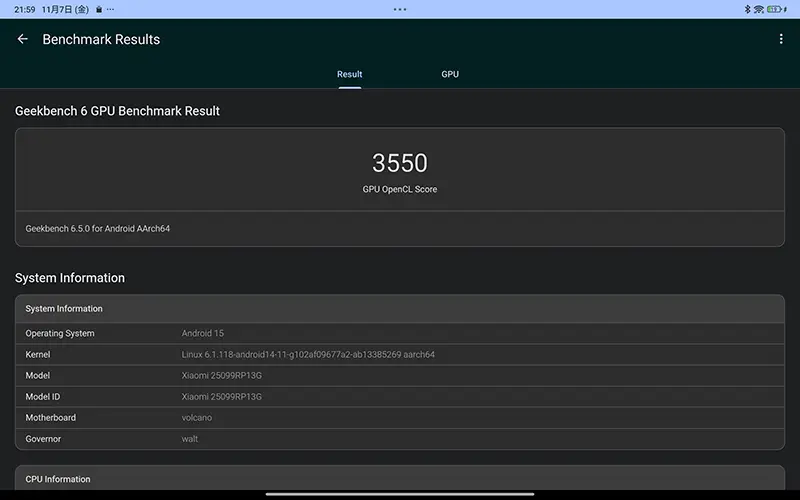Tap the lock icon in status bar
The width and height of the screenshot is (800, 500).
tap(99, 9)
